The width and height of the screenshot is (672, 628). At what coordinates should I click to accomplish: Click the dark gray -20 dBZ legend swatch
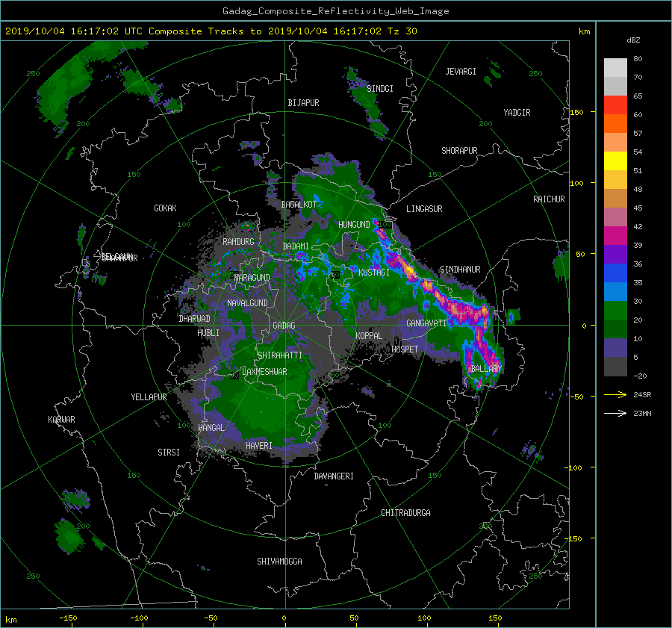(x=615, y=367)
